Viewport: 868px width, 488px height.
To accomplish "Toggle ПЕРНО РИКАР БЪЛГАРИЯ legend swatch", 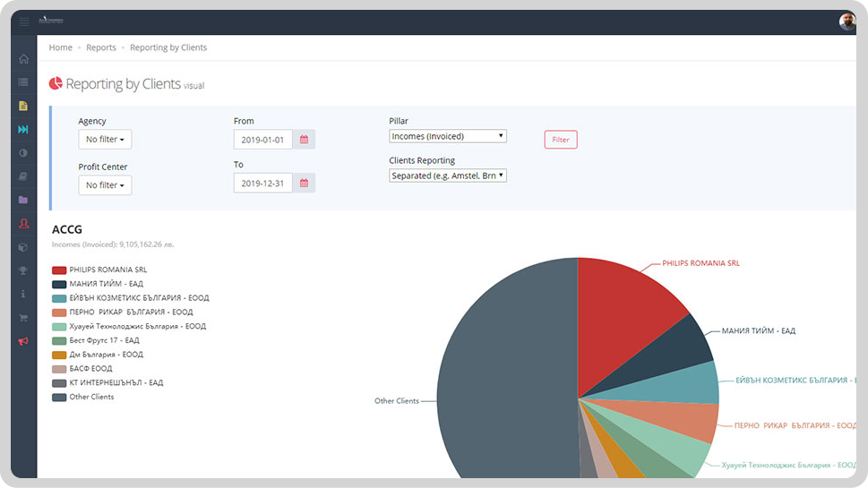I will coord(59,312).
